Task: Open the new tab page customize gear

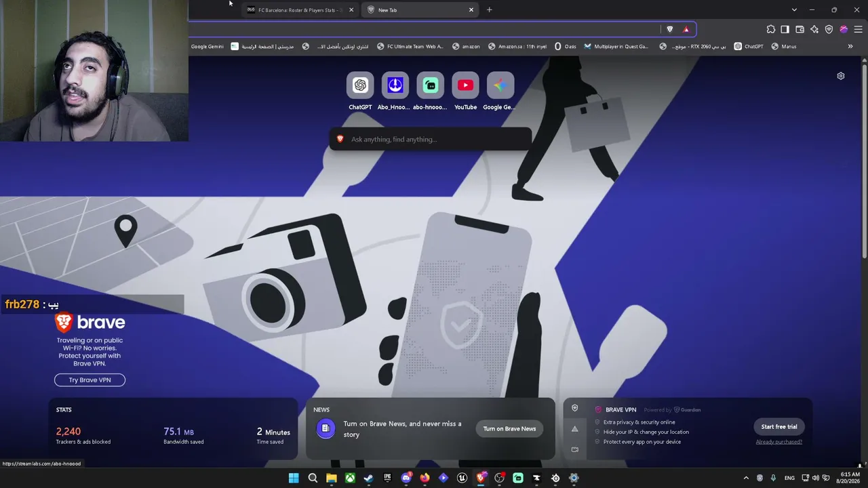Action: 841,76
